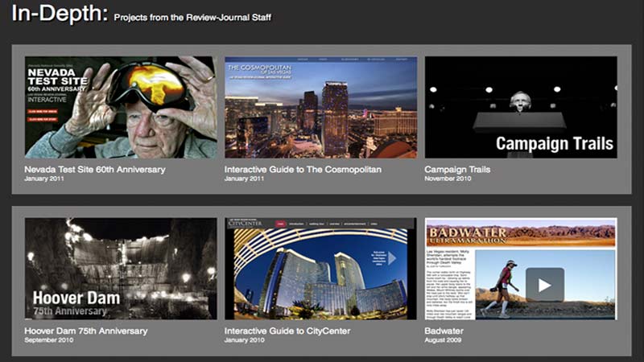Click the Badwater Ultramarathon banner image
644x362 pixels.
(x=521, y=232)
